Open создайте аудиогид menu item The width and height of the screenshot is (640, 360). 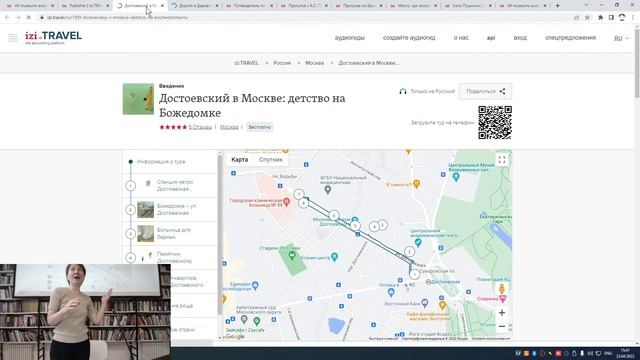click(409, 38)
